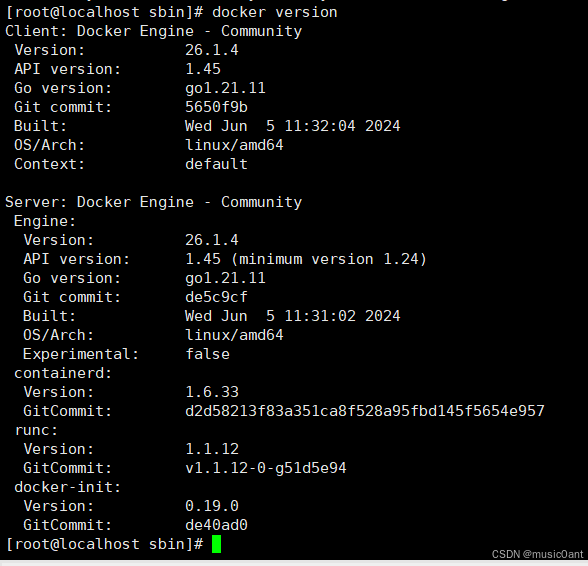
Task: Click the "Server: Docker Engine - Community" heading
Action: 153,202
